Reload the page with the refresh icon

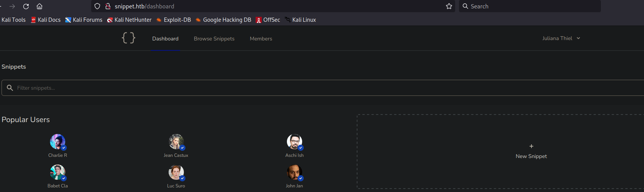click(x=26, y=6)
